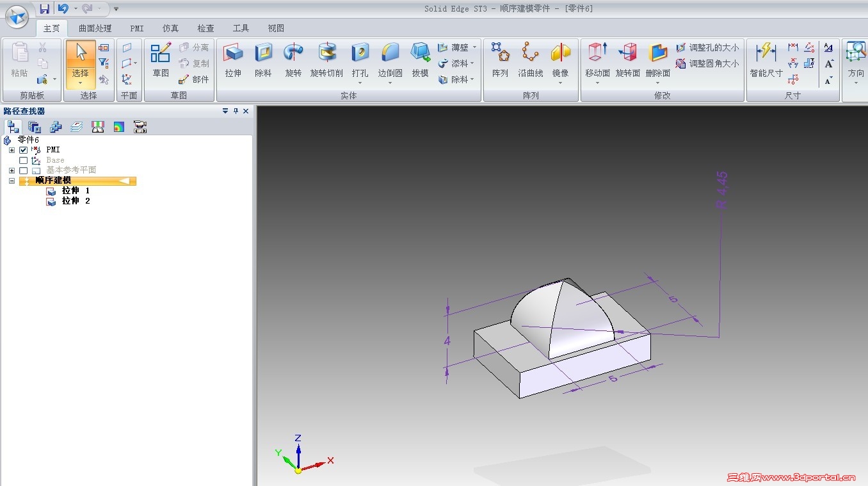This screenshot has height=486, width=868.
Task: Undo the last action
Action: tap(63, 8)
